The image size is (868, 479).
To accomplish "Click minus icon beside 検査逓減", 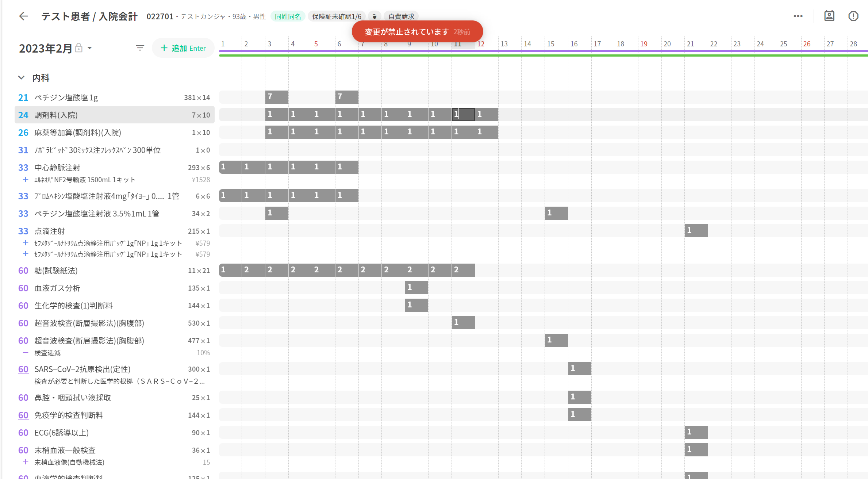I will 26,352.
